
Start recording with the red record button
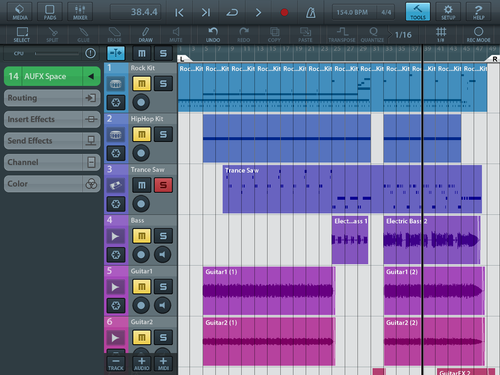point(284,13)
